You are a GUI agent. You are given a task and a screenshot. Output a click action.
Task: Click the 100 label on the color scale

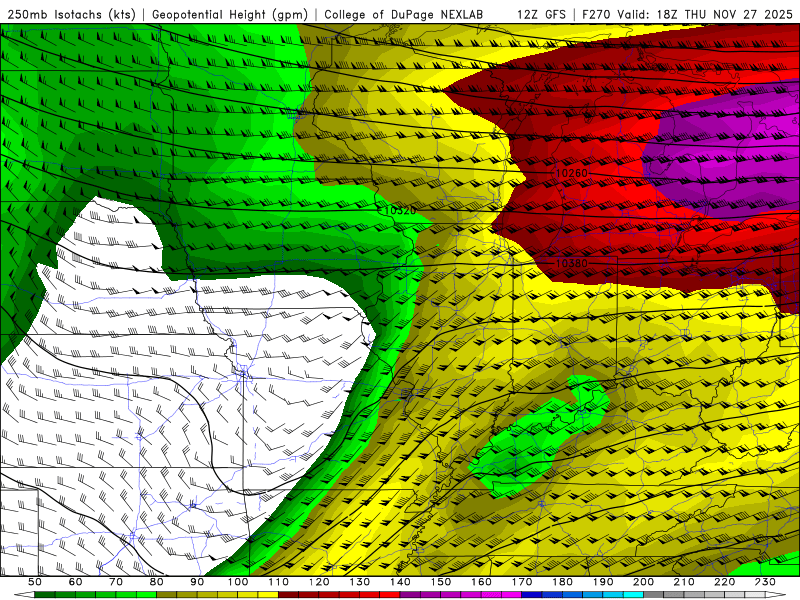[238, 582]
